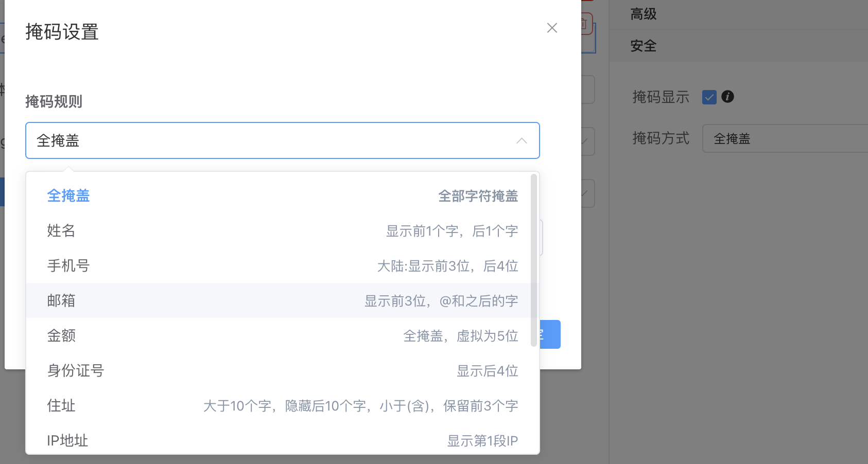Viewport: 868px width, 464px height.
Task: Open the 掩码方式 dropdown in the side panel
Action: coord(785,139)
